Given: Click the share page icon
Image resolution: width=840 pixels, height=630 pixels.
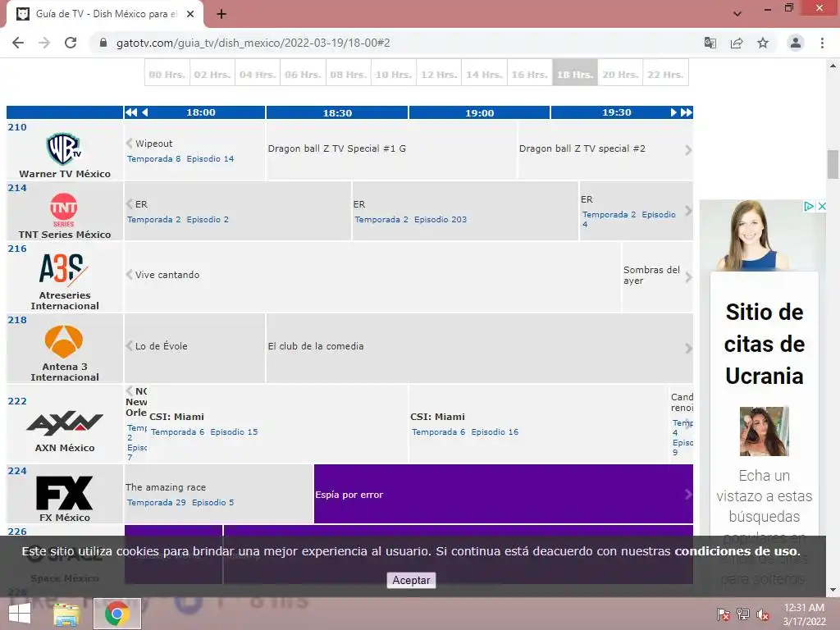Looking at the screenshot, I should point(737,43).
